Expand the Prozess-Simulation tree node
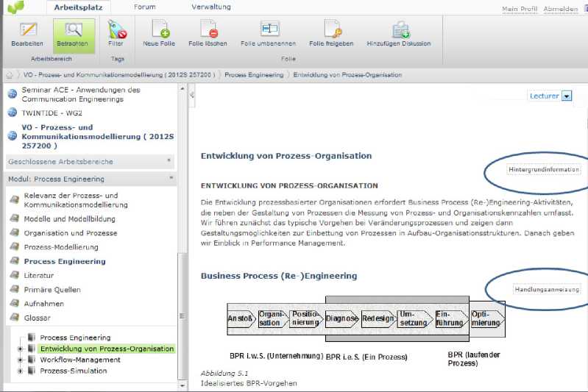The image size is (588, 392). [x=21, y=371]
